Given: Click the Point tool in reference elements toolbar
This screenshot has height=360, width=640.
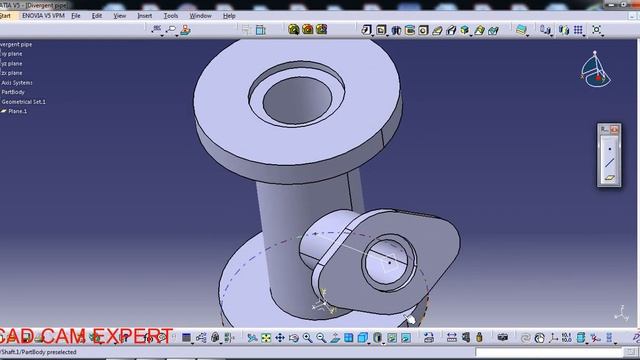Looking at the screenshot, I should pos(609,149).
